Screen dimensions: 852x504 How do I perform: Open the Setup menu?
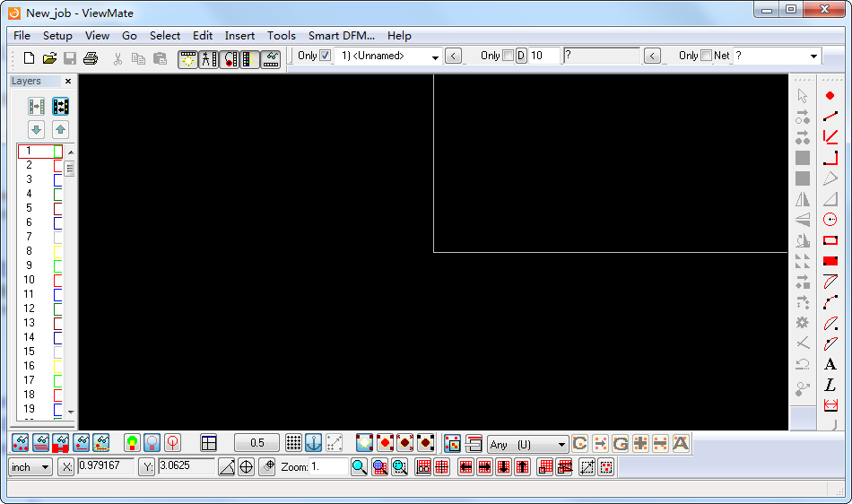(x=57, y=36)
